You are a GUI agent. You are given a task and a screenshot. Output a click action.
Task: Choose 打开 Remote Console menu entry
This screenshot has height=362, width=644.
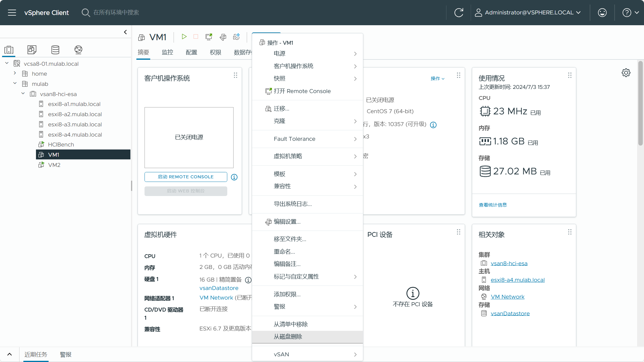(308, 91)
